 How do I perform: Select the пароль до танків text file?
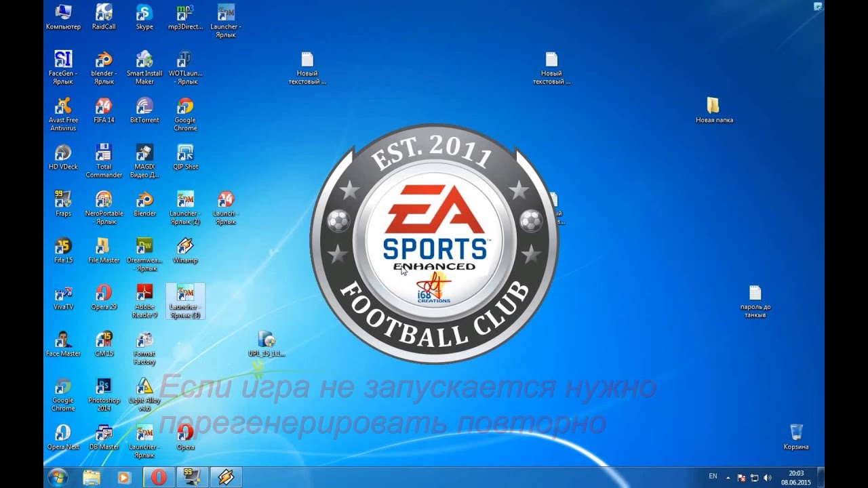click(755, 302)
